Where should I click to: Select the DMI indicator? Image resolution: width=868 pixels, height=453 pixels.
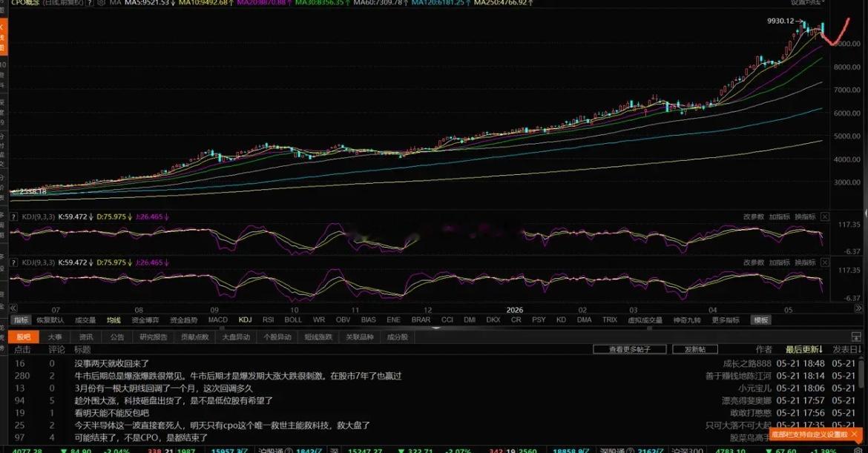point(470,320)
